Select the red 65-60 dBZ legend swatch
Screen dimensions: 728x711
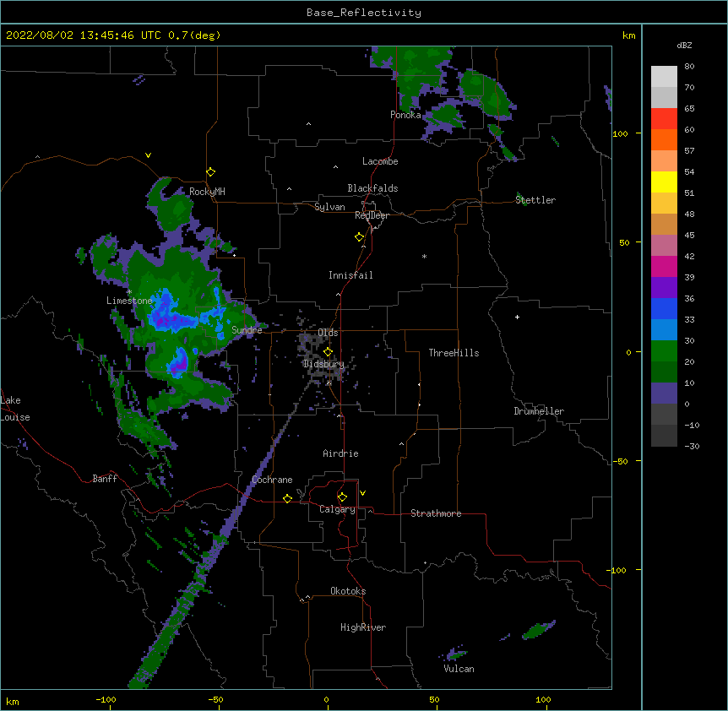click(664, 119)
